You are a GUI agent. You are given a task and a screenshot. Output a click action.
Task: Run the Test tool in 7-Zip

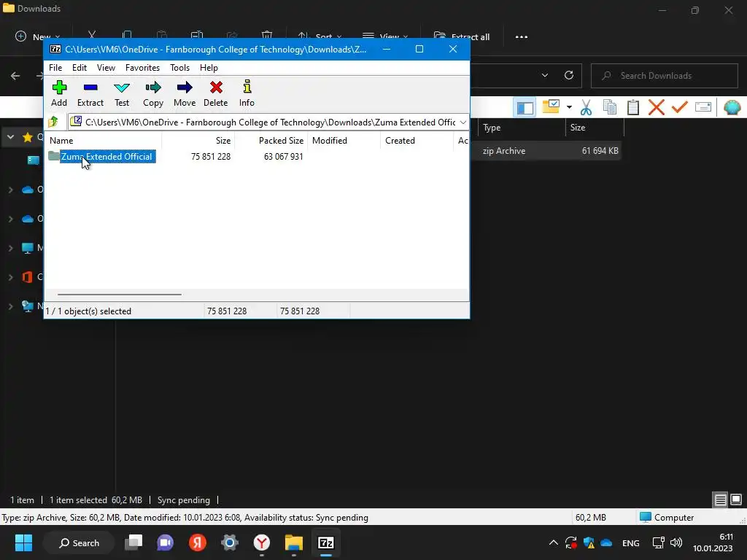122,93
